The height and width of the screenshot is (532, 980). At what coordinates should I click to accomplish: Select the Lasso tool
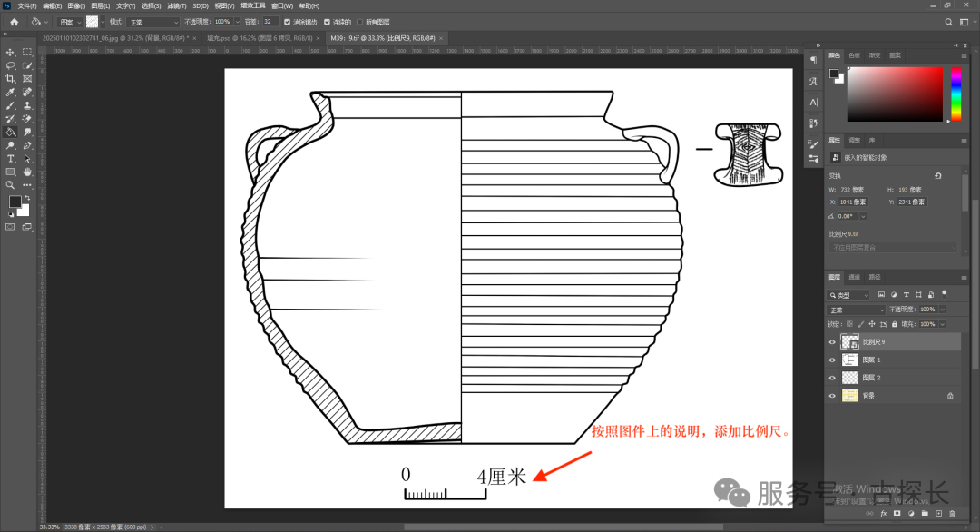10,65
